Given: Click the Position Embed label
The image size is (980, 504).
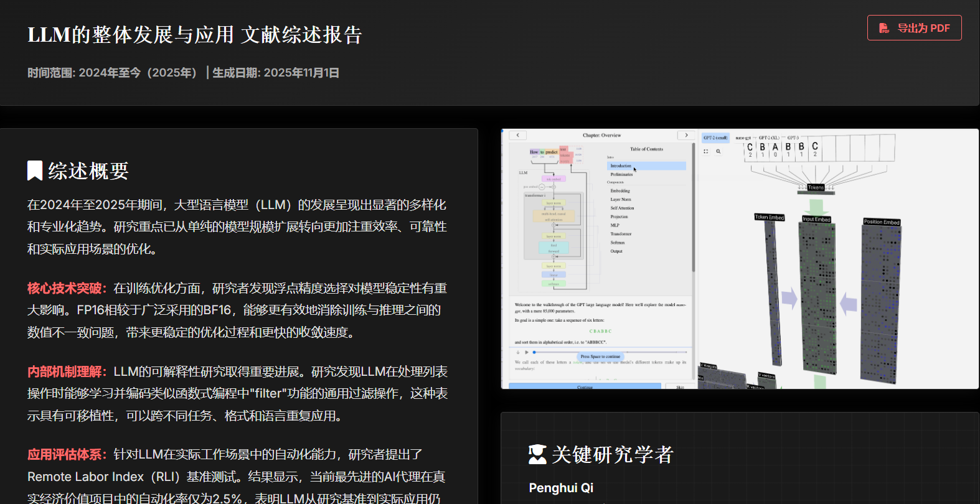Looking at the screenshot, I should [882, 222].
